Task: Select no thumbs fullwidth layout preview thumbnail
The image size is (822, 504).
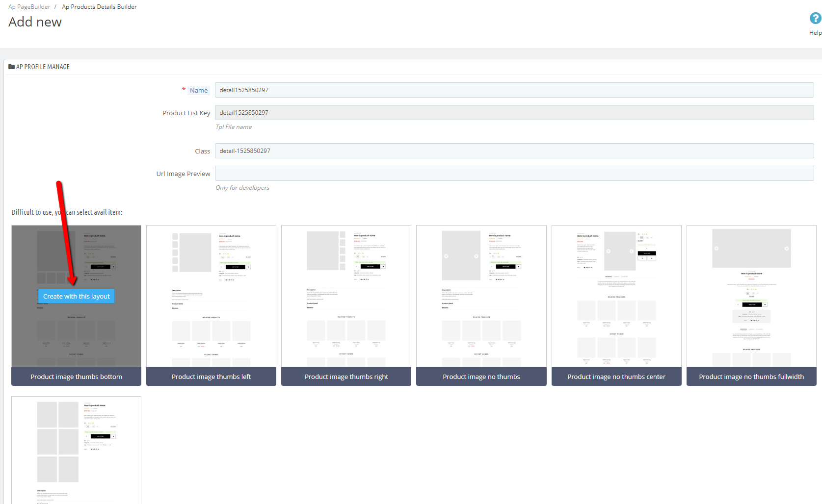Action: tap(751, 296)
